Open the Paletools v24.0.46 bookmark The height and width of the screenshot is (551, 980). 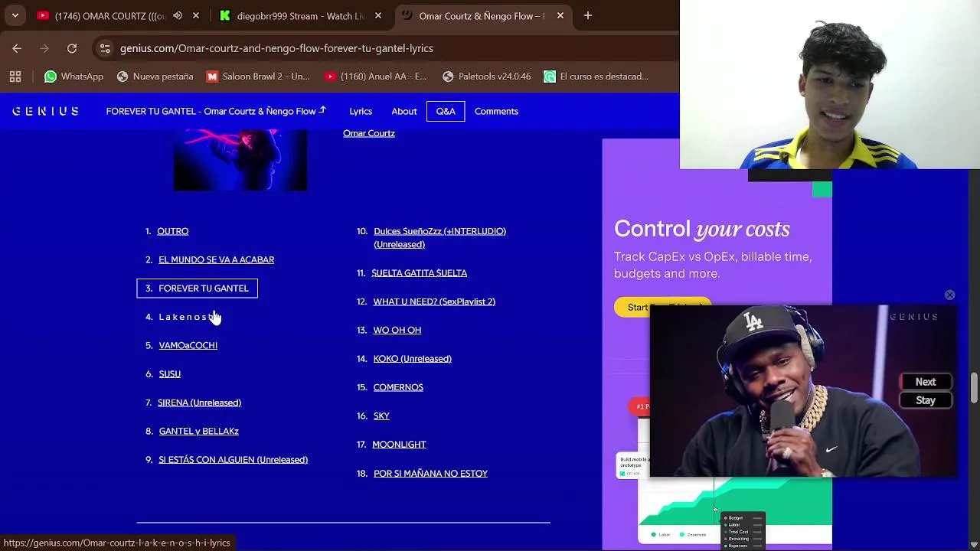tap(486, 77)
